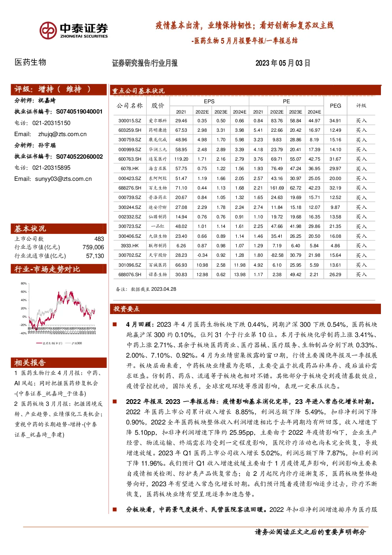This screenshot has height=555, width=392.
Task: Click stock code 6078.HK
Action: [x=130, y=169]
